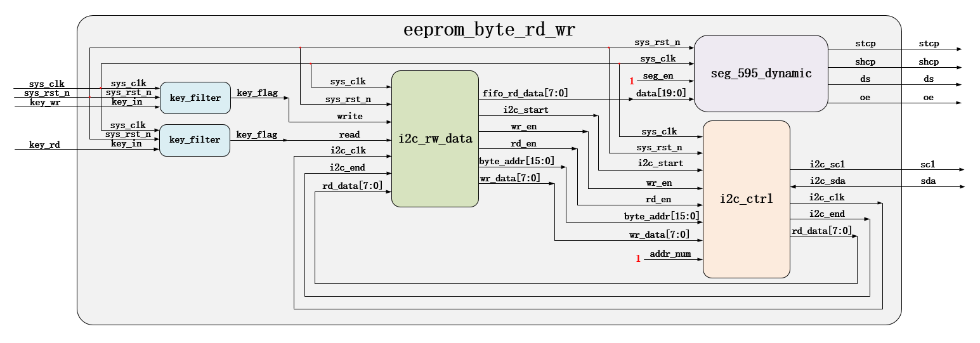Click sys_clk input label of i2c_ctrl
Viewport: 980px width, 343px height.
click(x=658, y=132)
